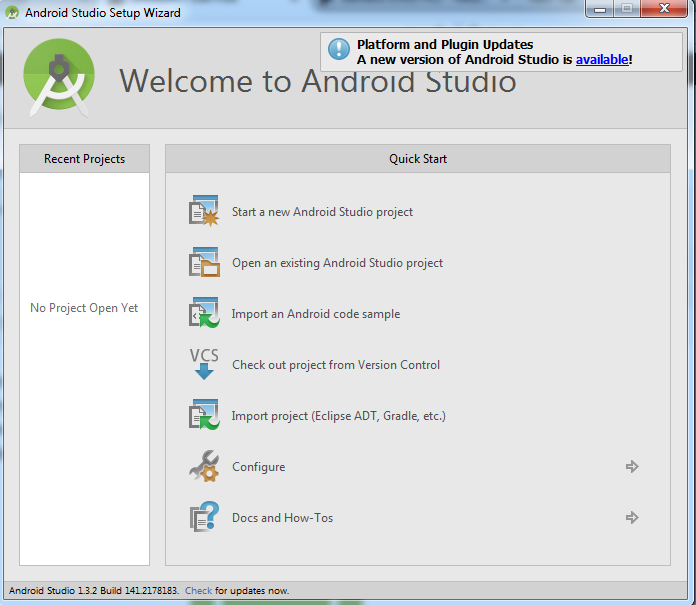
Task: Click the 'Welcome to Android Studio' title
Action: pyautogui.click(x=318, y=82)
